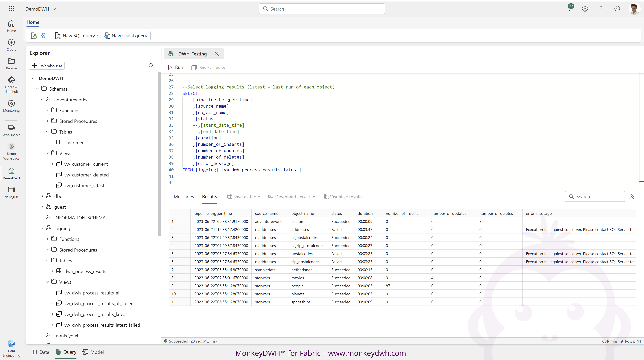Select dwh_process_results table
Viewport: 644px width, 360px height.
[x=85, y=271]
